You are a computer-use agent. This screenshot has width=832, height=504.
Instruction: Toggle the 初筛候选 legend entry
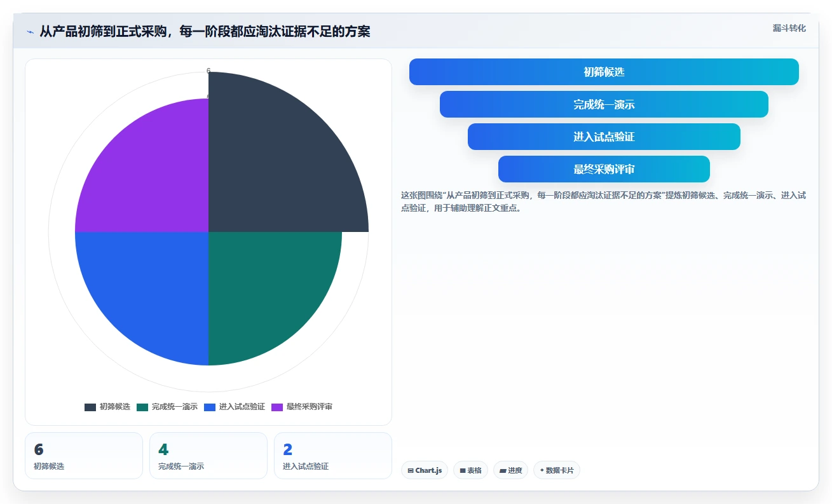[x=107, y=407]
